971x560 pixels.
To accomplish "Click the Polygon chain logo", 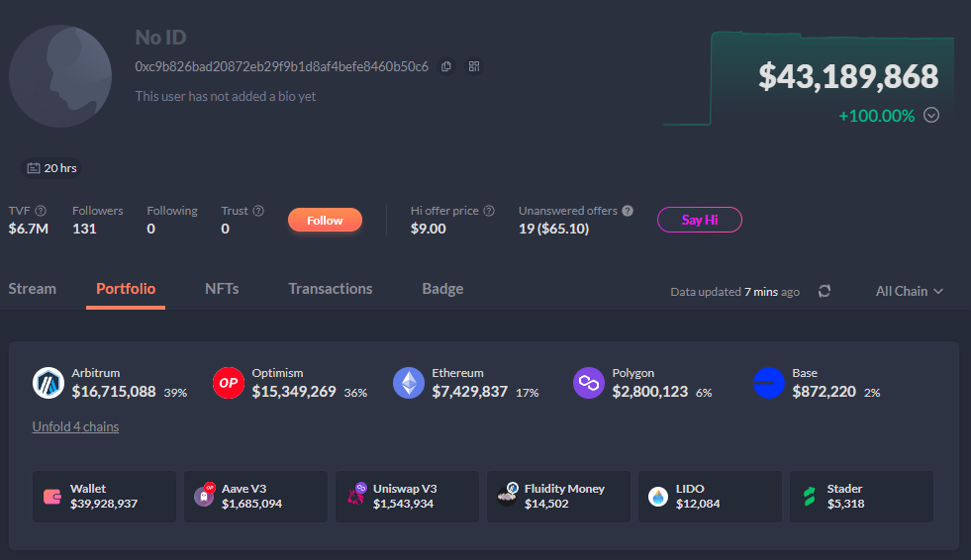I will click(x=588, y=383).
